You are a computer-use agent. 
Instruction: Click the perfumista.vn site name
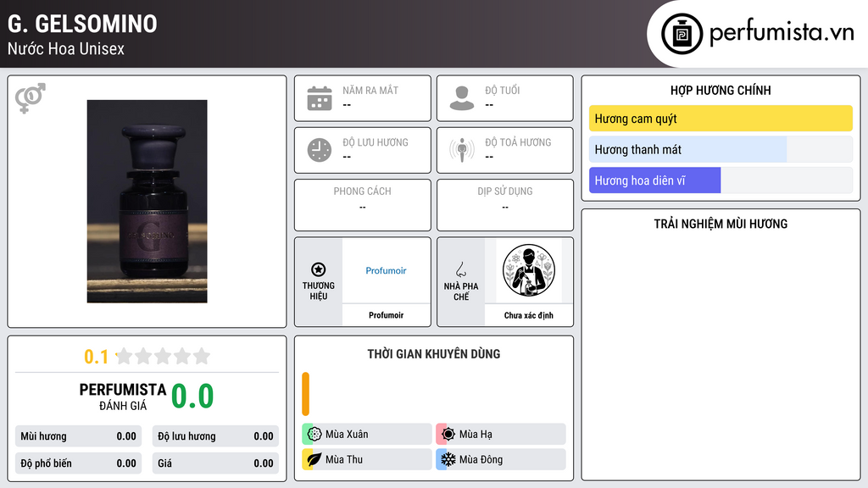pos(782,33)
